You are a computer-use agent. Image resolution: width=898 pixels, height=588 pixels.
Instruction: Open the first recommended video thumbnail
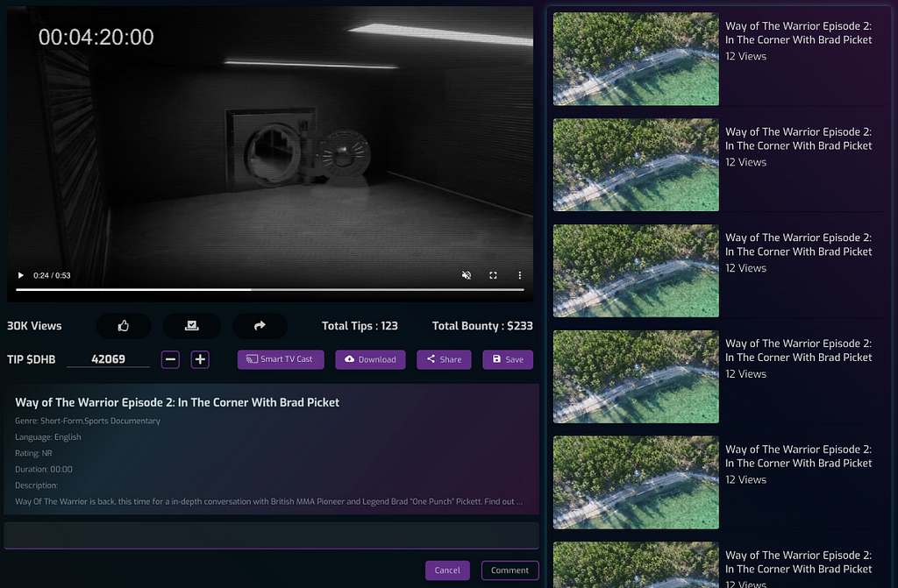click(x=636, y=59)
